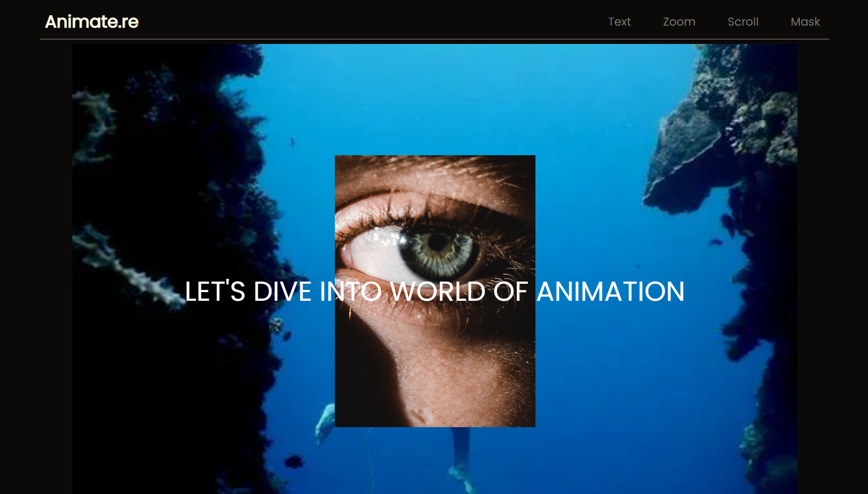Open the Text nav link

[x=619, y=22]
